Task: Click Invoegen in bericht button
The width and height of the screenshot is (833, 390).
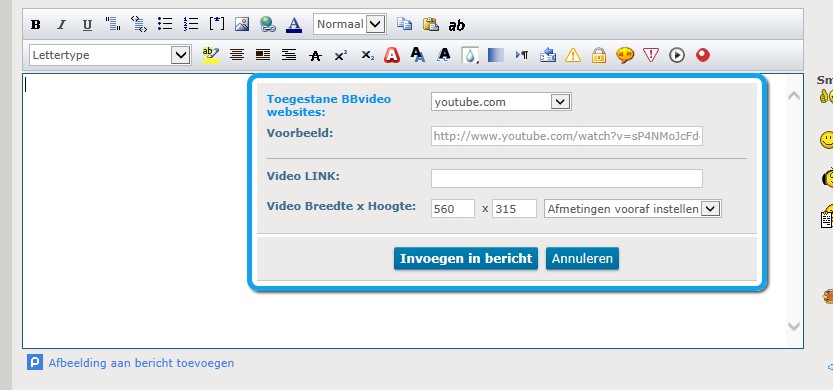Action: click(x=466, y=259)
